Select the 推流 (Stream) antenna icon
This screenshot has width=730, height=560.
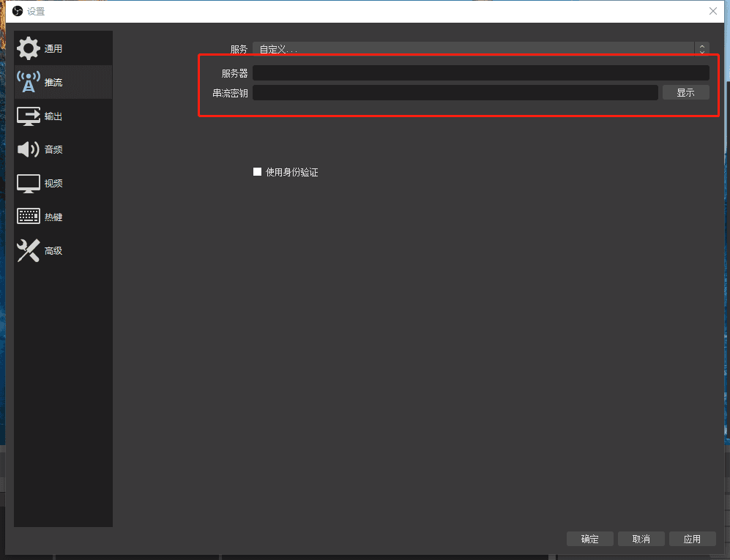click(29, 83)
